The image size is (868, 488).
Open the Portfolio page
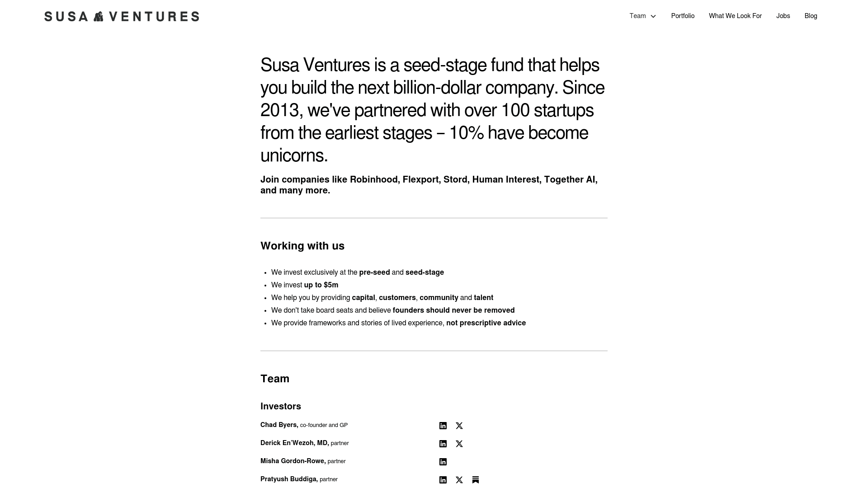click(x=683, y=16)
